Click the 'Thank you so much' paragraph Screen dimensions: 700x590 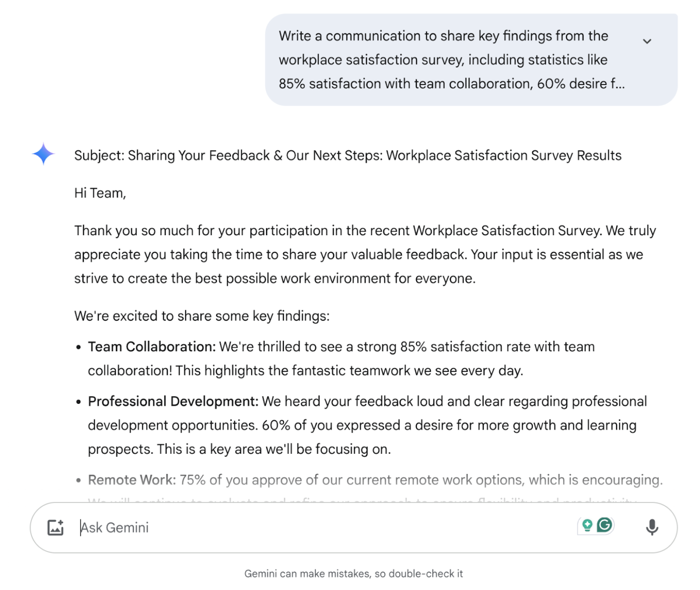click(365, 254)
